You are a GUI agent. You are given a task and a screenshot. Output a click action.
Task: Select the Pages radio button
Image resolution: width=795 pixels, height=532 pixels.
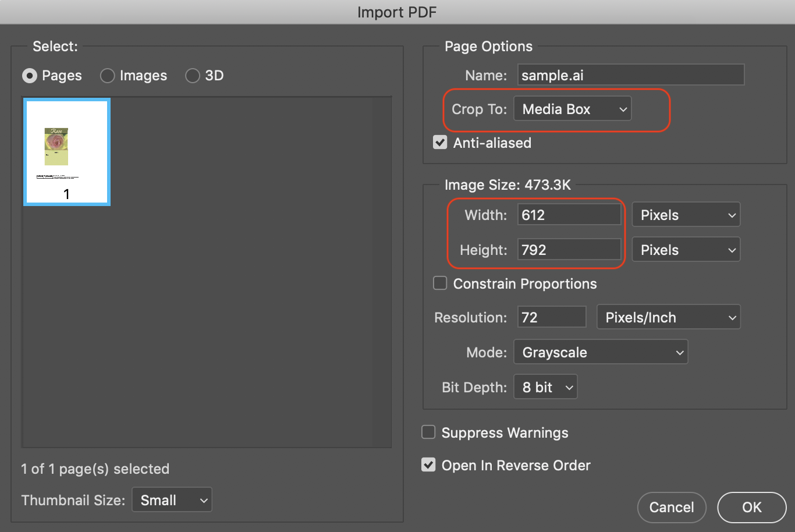(30, 76)
